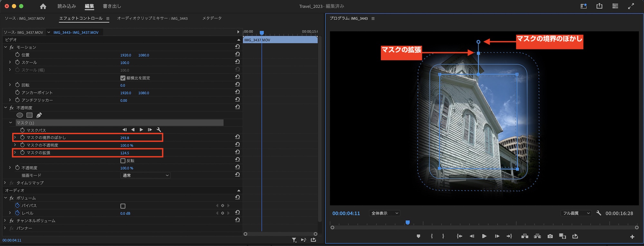Click the マスクの境界のぼかし value 293.8
The height and width of the screenshot is (246, 644).
[125, 138]
